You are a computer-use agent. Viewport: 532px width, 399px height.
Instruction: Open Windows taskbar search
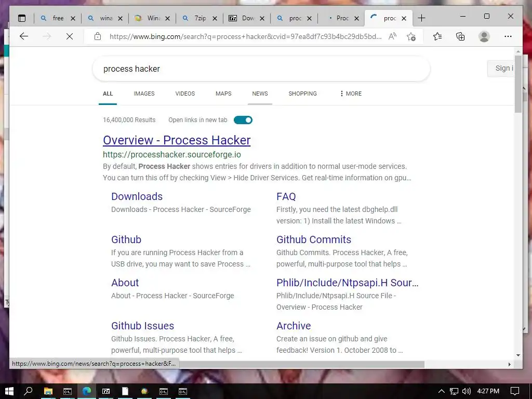[x=29, y=391]
